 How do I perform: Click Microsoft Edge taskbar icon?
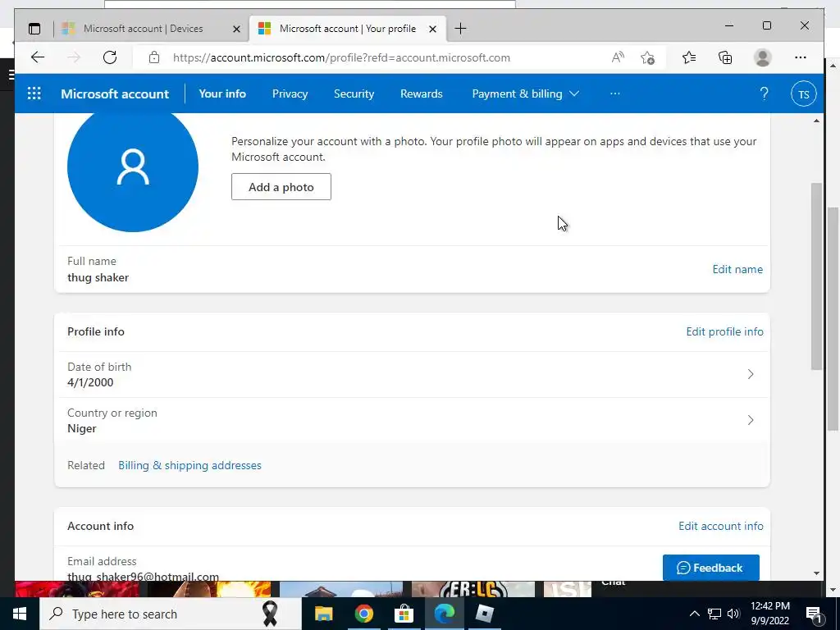[x=444, y=614]
